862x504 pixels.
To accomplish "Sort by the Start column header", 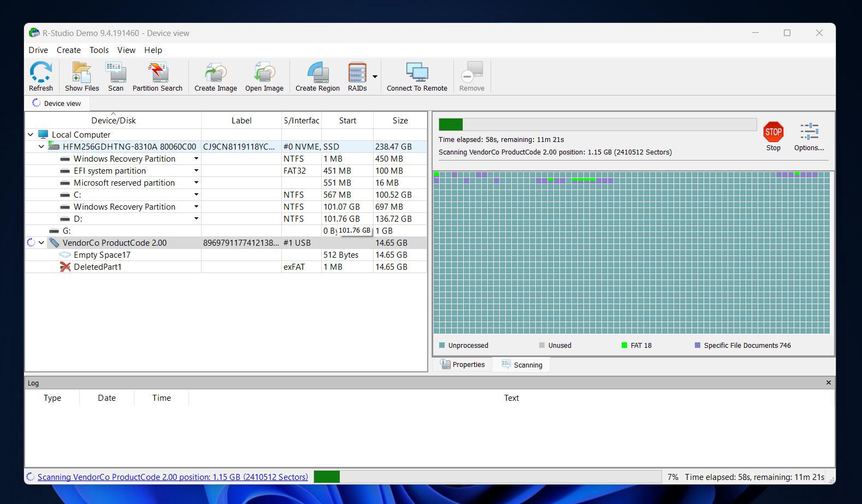I will [x=347, y=120].
